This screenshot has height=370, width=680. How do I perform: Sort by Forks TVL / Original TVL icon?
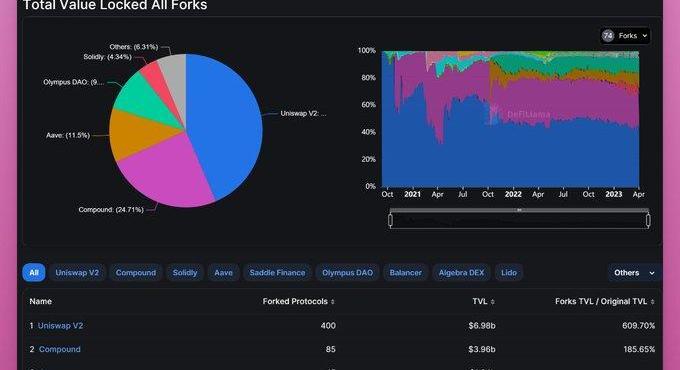pos(652,301)
